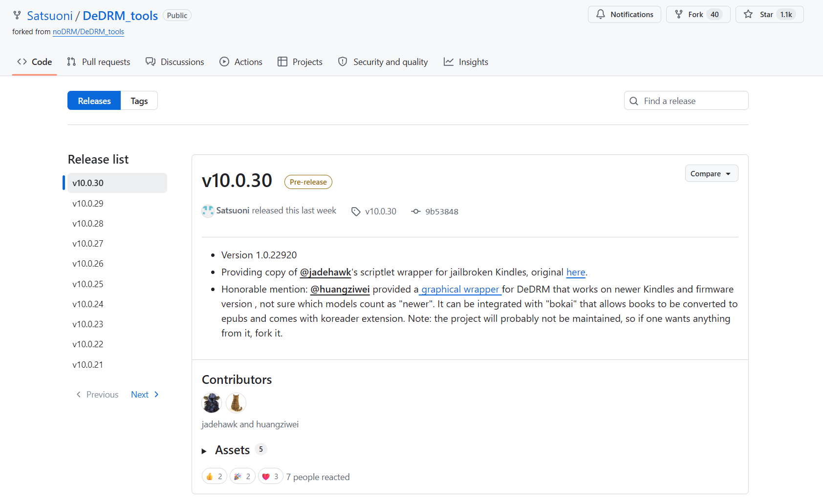Switch to the Tags view
This screenshot has width=823, height=504.
coord(139,101)
